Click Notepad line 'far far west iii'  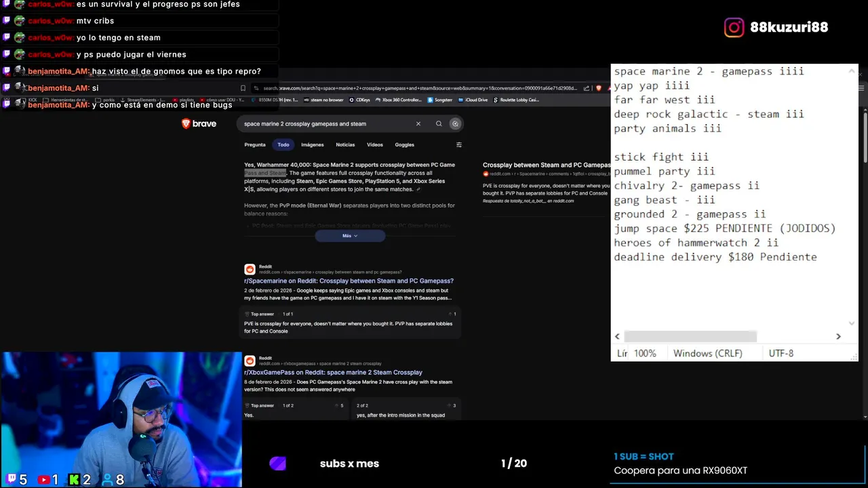[665, 100]
